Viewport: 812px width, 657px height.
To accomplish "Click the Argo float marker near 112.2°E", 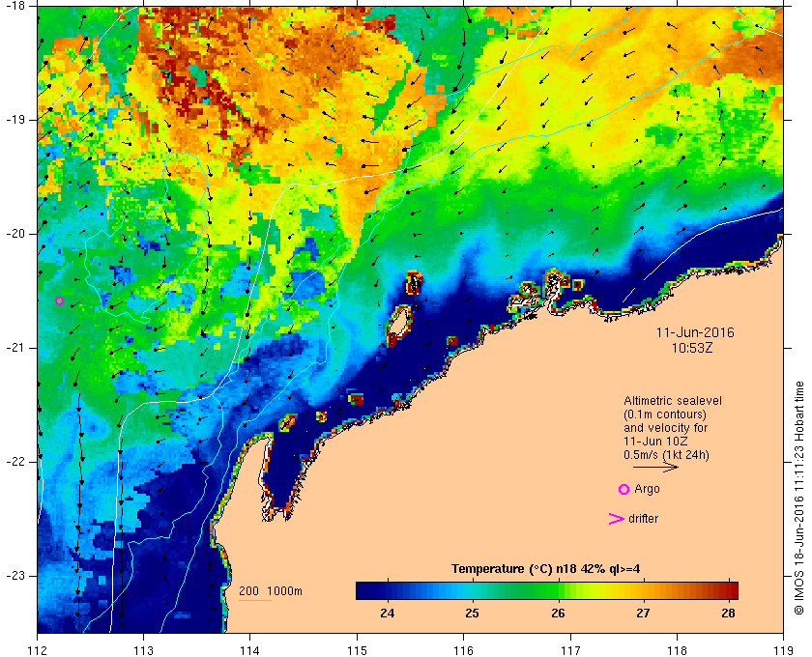I will 59,300.
